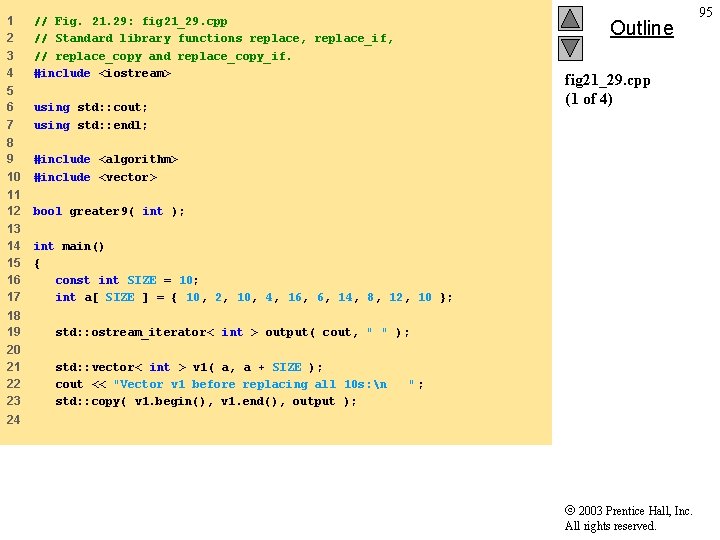Click the 'std::copy( v1.begin(), v1.end(), output );' line
This screenshot has width=720, height=540.
[206, 401]
